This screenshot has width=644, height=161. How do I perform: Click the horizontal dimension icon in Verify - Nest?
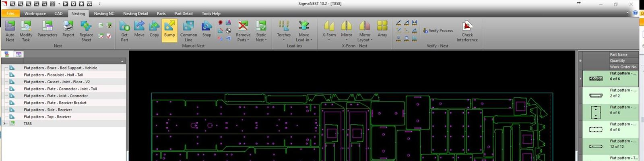[414, 23]
